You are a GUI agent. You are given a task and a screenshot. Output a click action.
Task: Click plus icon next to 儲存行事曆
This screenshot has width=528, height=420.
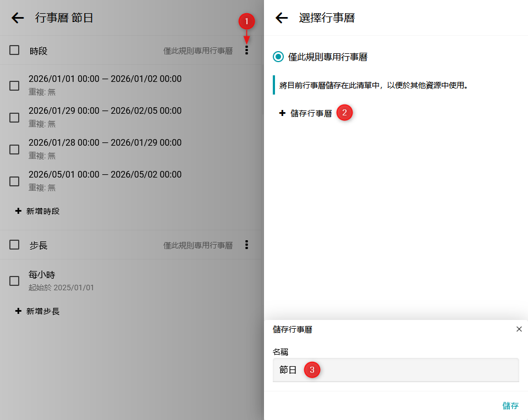click(282, 113)
